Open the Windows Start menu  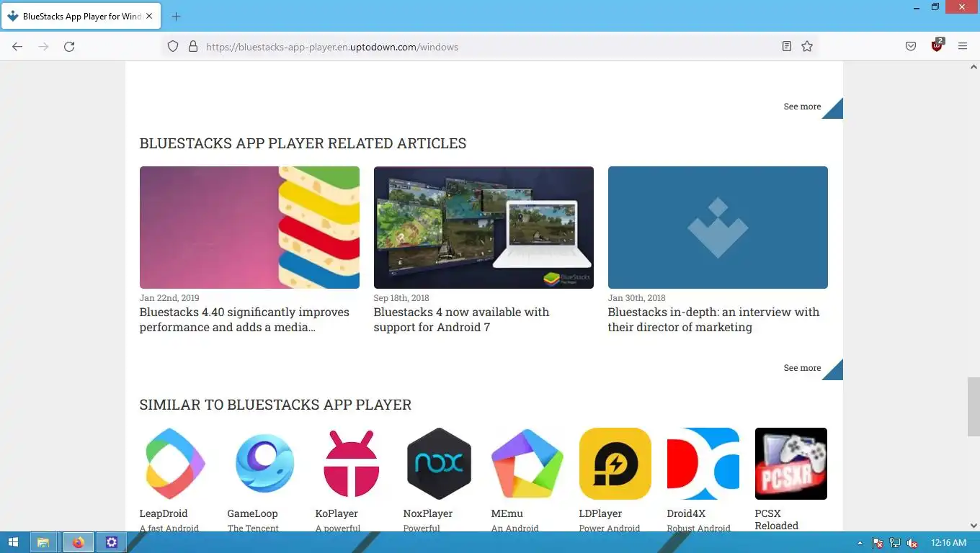tap(13, 543)
